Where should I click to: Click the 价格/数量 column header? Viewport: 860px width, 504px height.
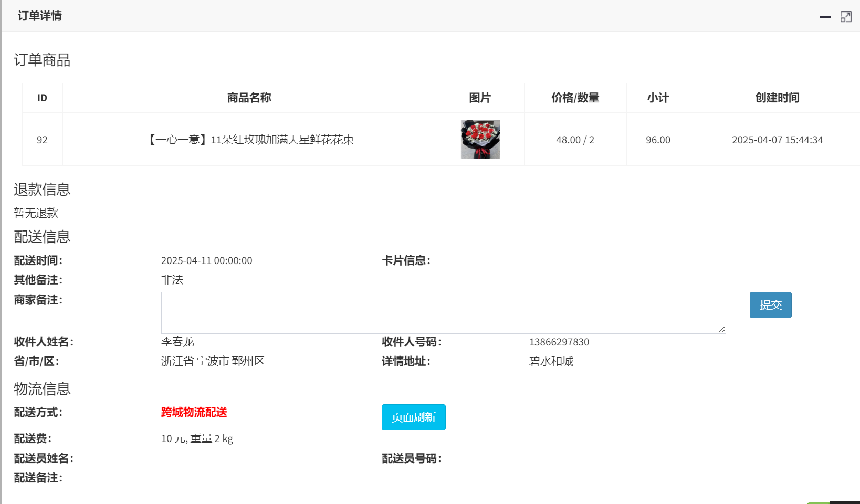pos(575,98)
